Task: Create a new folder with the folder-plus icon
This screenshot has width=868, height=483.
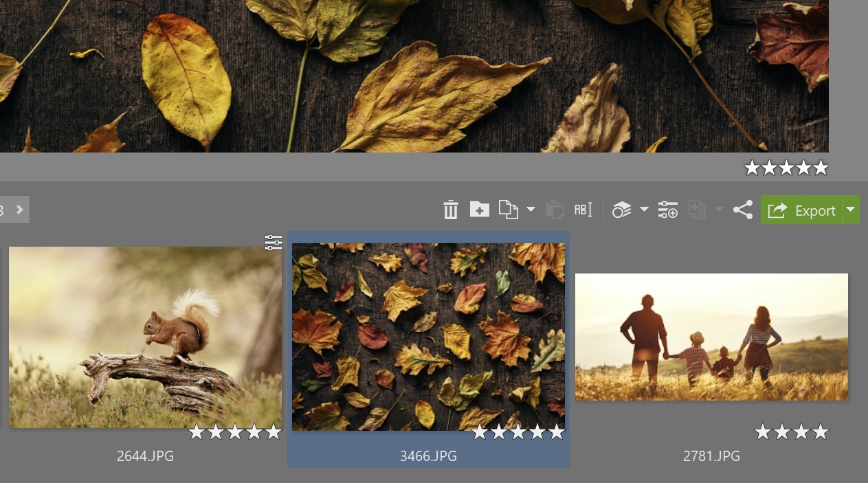Action: (479, 210)
